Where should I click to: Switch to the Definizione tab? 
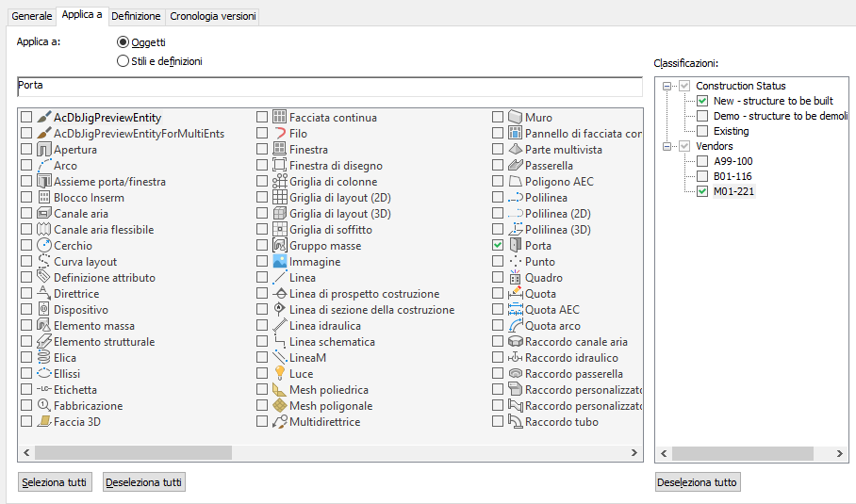(136, 16)
